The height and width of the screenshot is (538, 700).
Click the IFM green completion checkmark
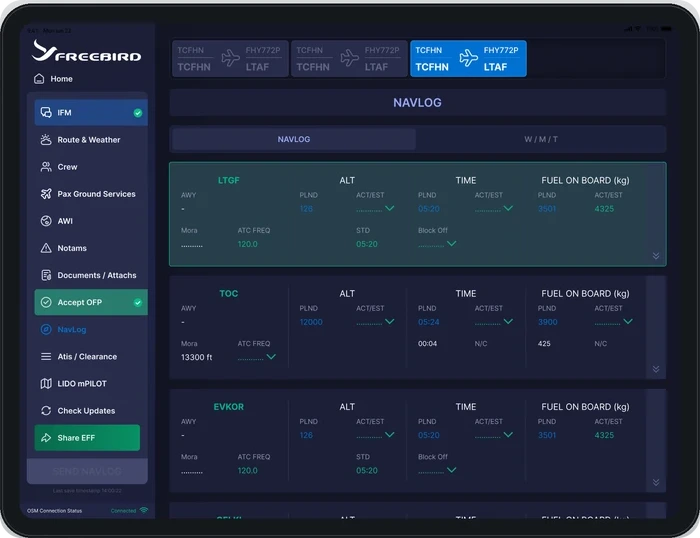pyautogui.click(x=138, y=113)
